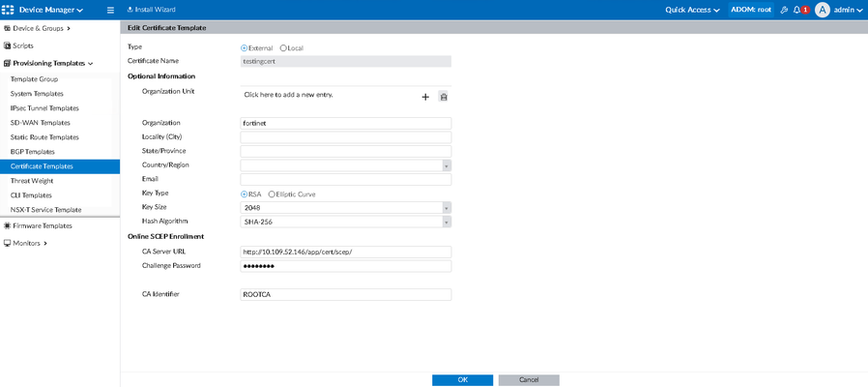
Task: Toggle the hamburger sidebar menu icon
Action: click(111, 10)
